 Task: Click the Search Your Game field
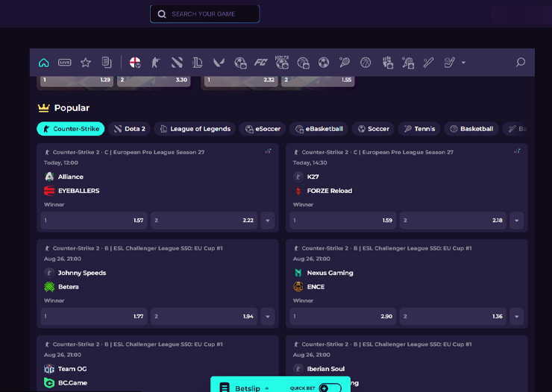click(205, 14)
